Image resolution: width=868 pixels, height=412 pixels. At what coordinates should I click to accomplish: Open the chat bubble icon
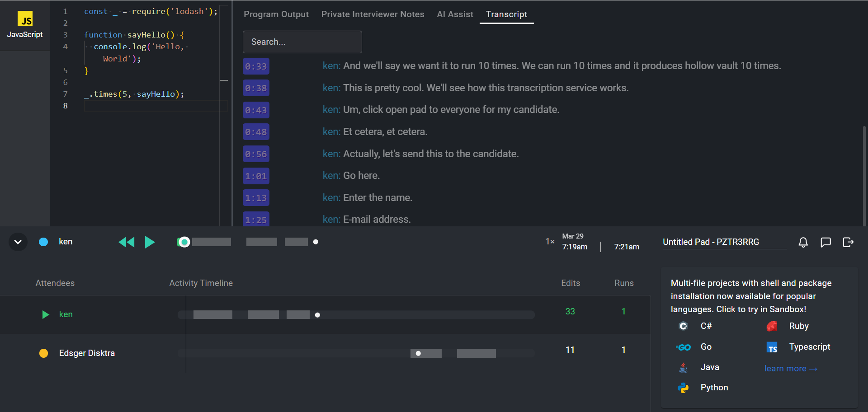pyautogui.click(x=826, y=243)
